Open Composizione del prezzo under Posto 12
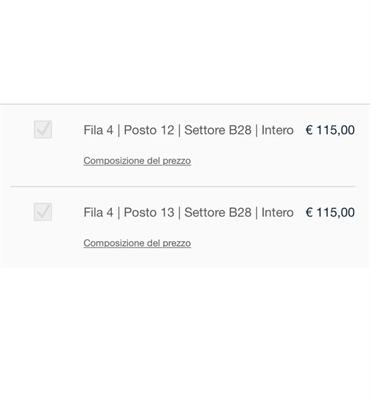370x400 pixels. (137, 161)
